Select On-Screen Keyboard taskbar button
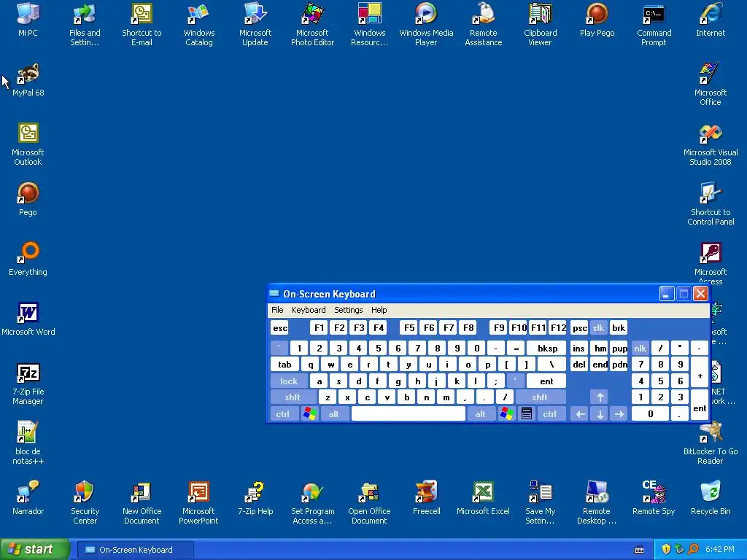The image size is (747, 560). point(135,550)
